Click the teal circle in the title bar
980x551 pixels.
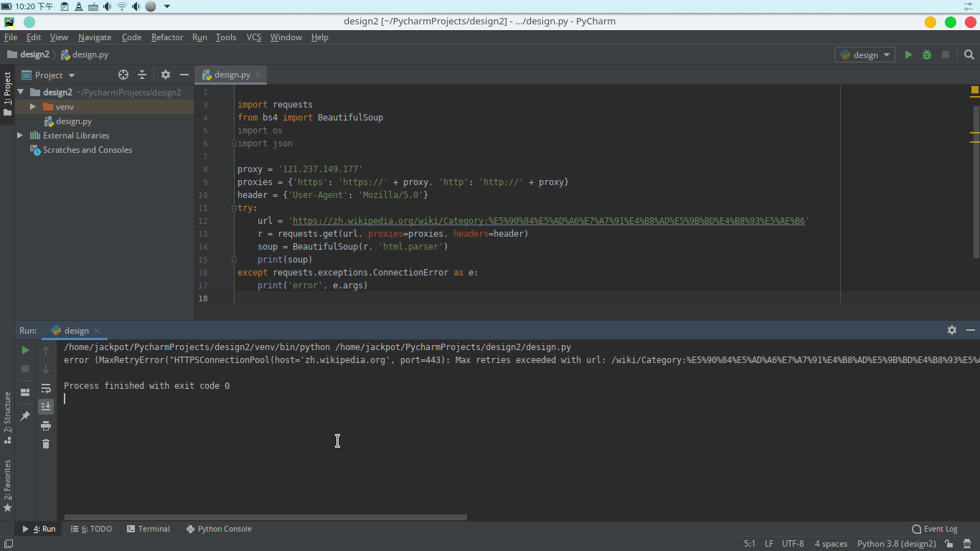coord(29,22)
